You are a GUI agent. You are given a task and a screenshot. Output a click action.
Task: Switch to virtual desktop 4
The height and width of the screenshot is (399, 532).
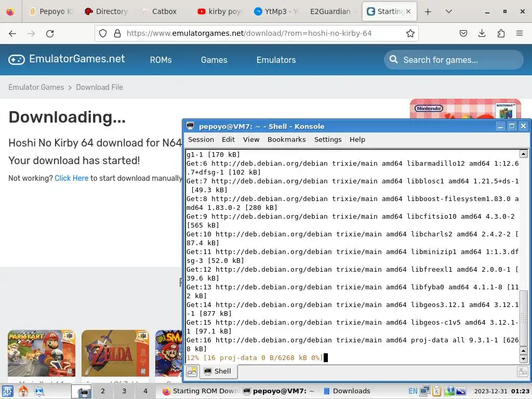(145, 391)
